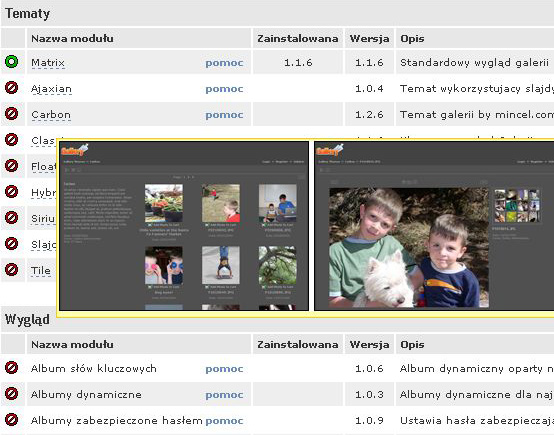Click version 1.2.6 in Carbon row
Viewport: 554px width, 435px height.
coord(369,115)
